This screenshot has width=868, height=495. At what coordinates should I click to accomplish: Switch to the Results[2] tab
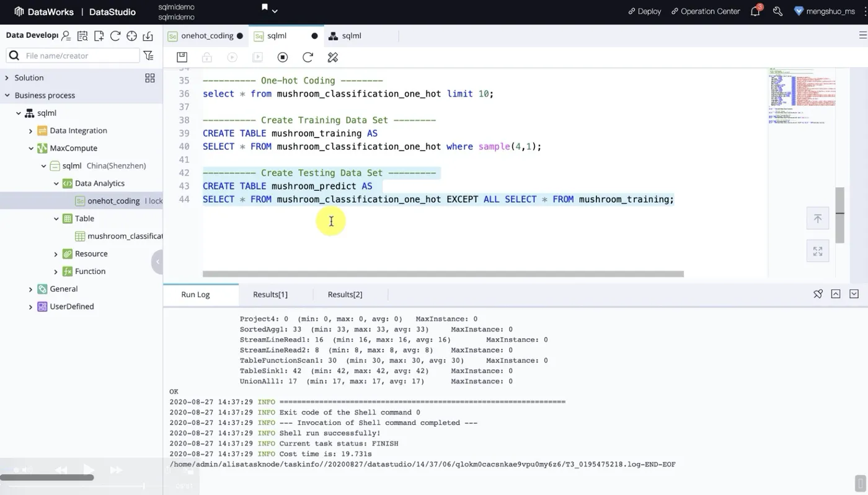345,294
